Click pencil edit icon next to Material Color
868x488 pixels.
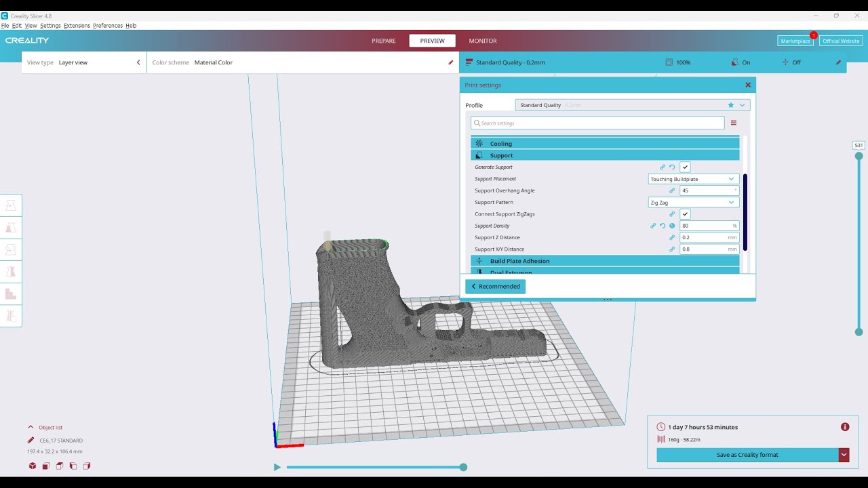[x=450, y=62]
